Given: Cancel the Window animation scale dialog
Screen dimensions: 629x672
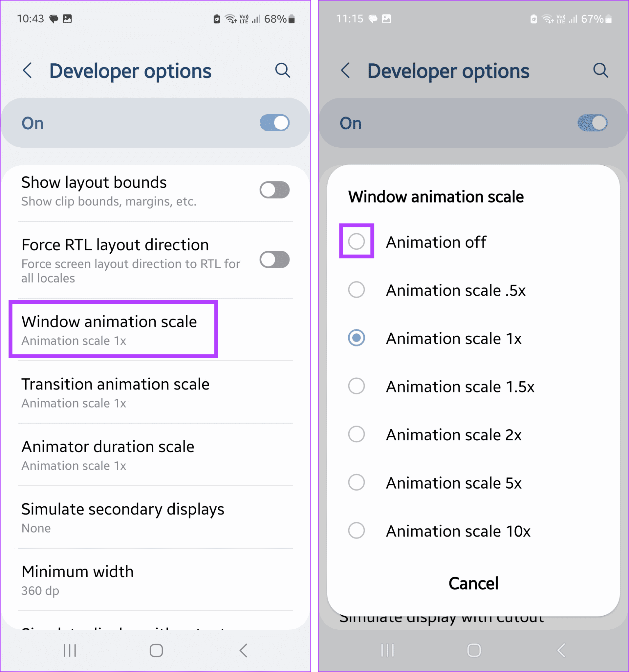Looking at the screenshot, I should [473, 583].
